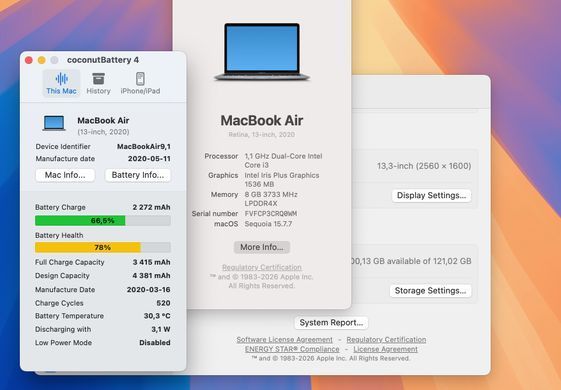The image size is (561, 390).
Task: Switch to the iPhone/iPad tab
Action: click(140, 83)
